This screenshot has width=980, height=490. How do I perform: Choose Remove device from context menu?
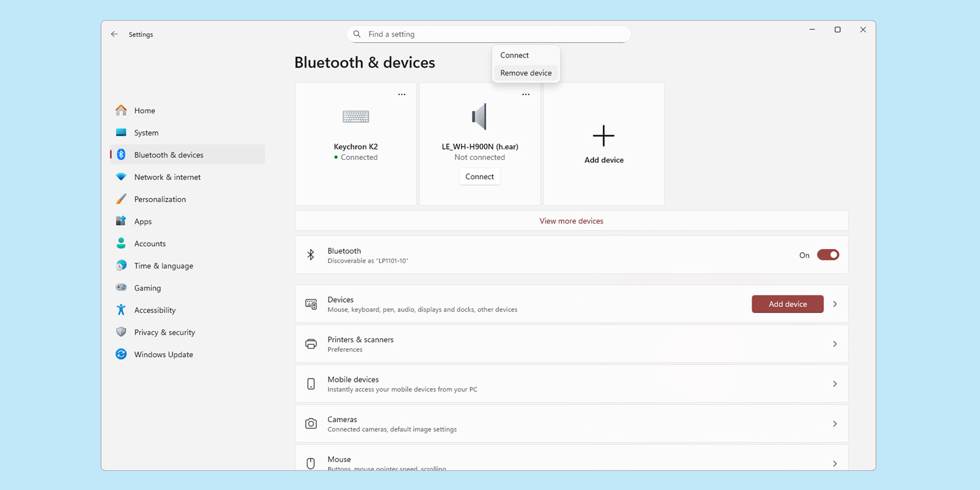526,73
